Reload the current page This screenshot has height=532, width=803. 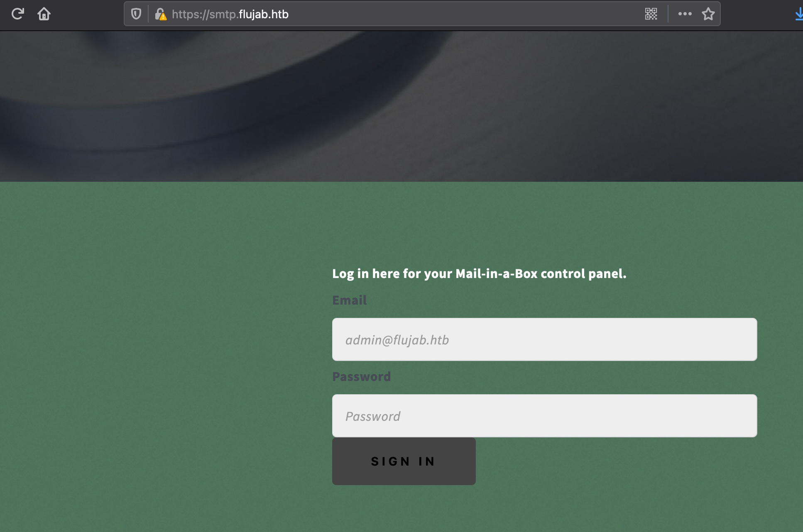click(x=17, y=14)
